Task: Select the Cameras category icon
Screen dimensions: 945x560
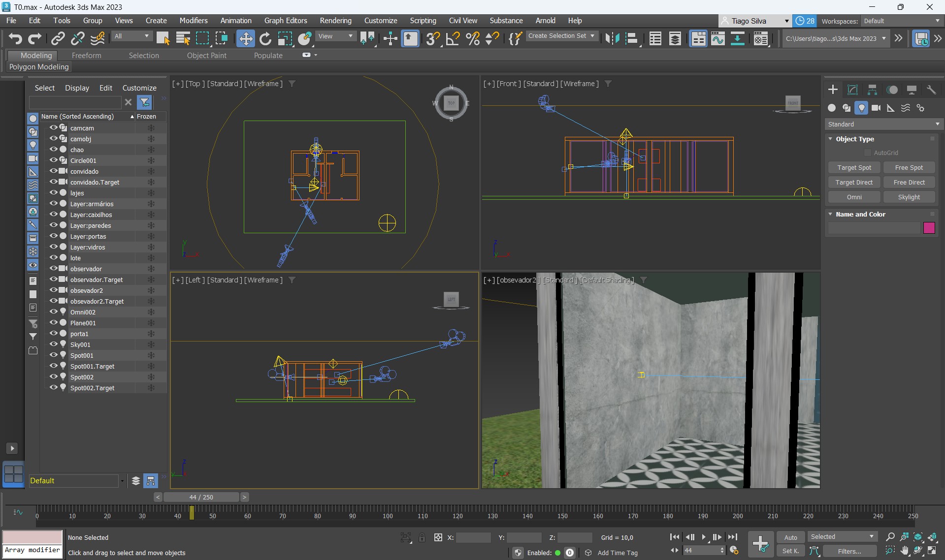Action: (x=876, y=108)
